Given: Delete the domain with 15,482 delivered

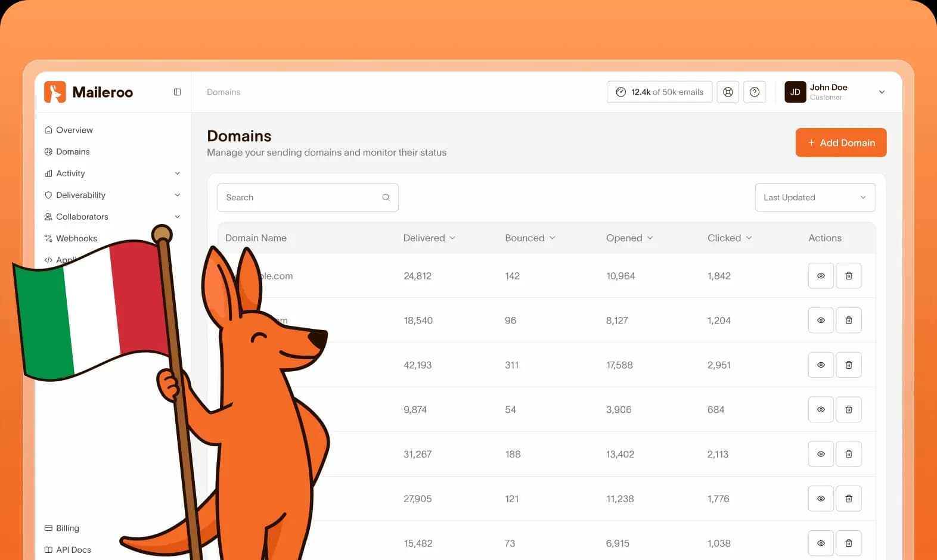Looking at the screenshot, I should [849, 543].
